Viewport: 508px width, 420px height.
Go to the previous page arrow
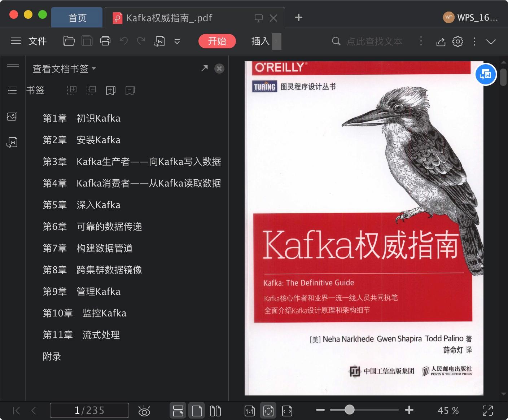click(x=34, y=410)
